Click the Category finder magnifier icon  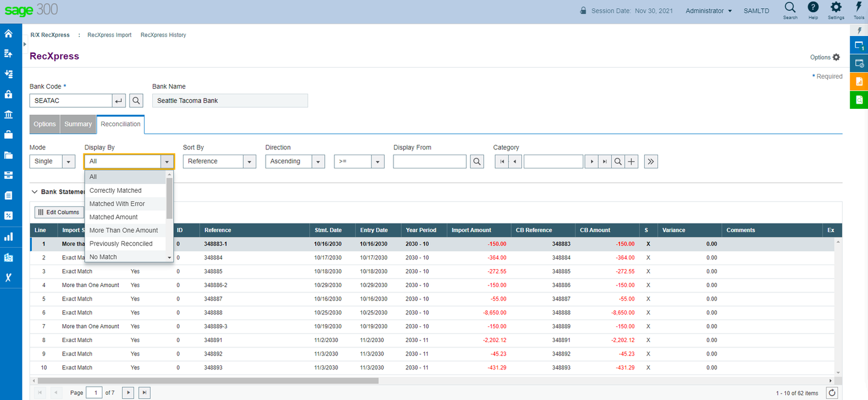click(x=618, y=162)
